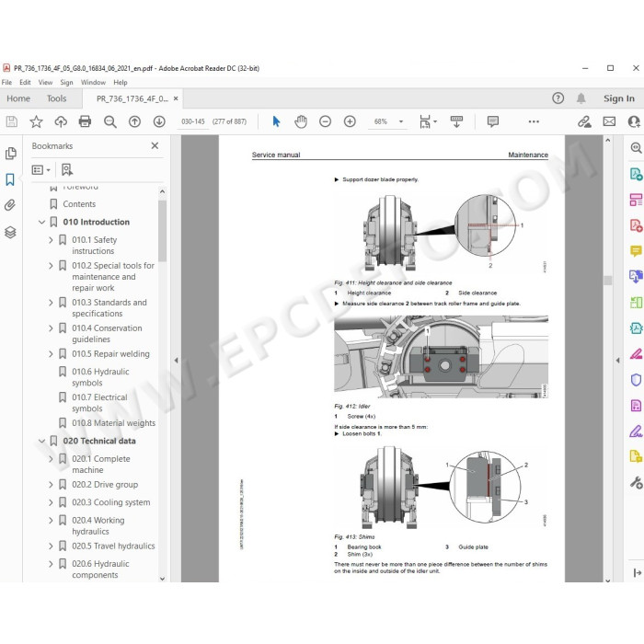Close the Bookmarks panel
The image size is (644, 644).
(155, 145)
